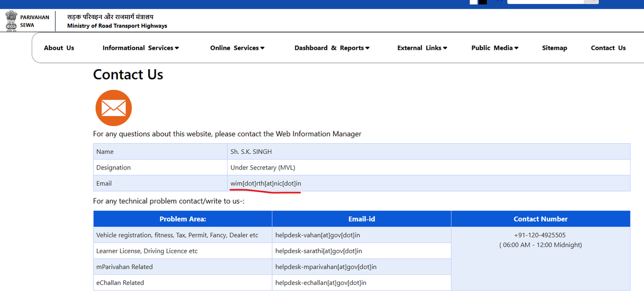Open Contact Us in the navigation bar
The width and height of the screenshot is (644, 302).
608,48
